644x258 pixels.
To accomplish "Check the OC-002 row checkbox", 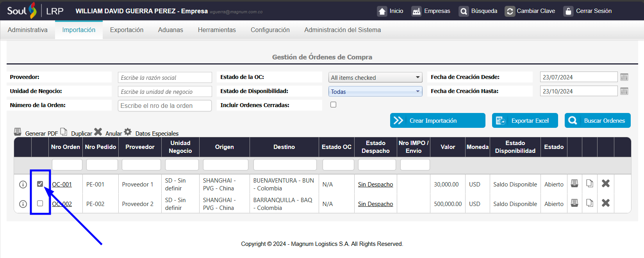I will pyautogui.click(x=40, y=203).
